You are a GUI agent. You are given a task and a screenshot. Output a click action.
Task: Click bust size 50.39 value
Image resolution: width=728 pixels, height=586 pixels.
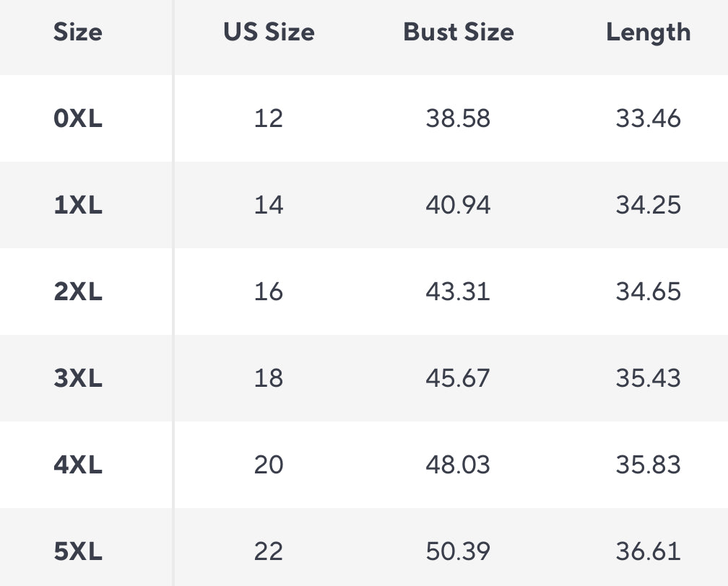[x=458, y=551]
